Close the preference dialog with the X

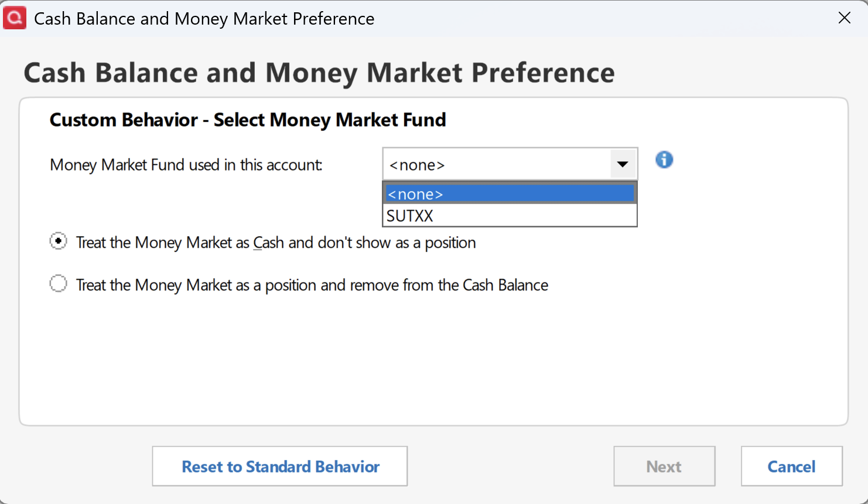[x=844, y=18]
